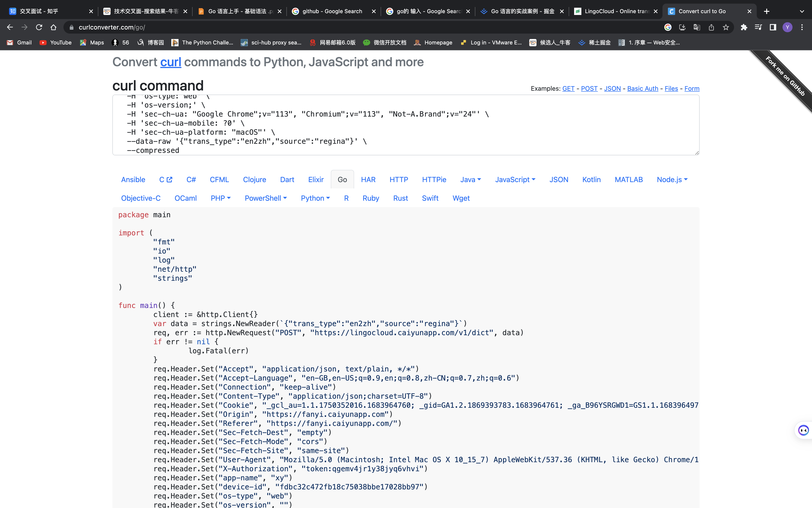Expand the Java language dropdown
This screenshot has width=812, height=508.
point(470,179)
